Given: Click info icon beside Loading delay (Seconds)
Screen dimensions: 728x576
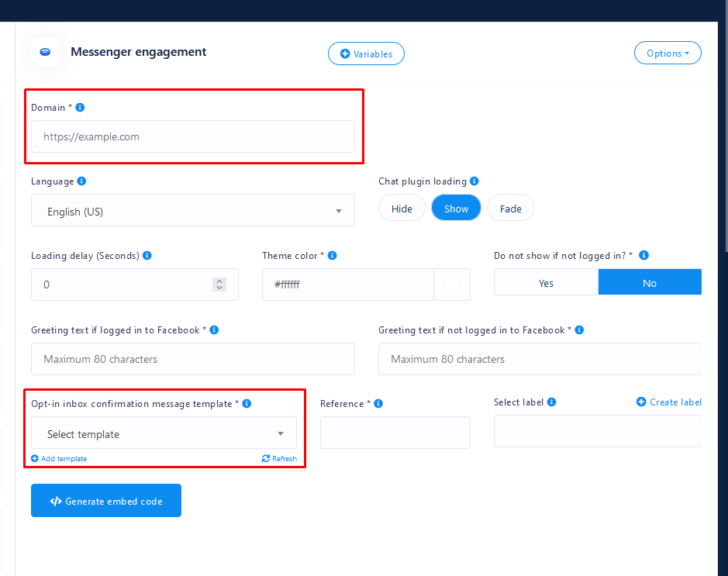Looking at the screenshot, I should (147, 256).
